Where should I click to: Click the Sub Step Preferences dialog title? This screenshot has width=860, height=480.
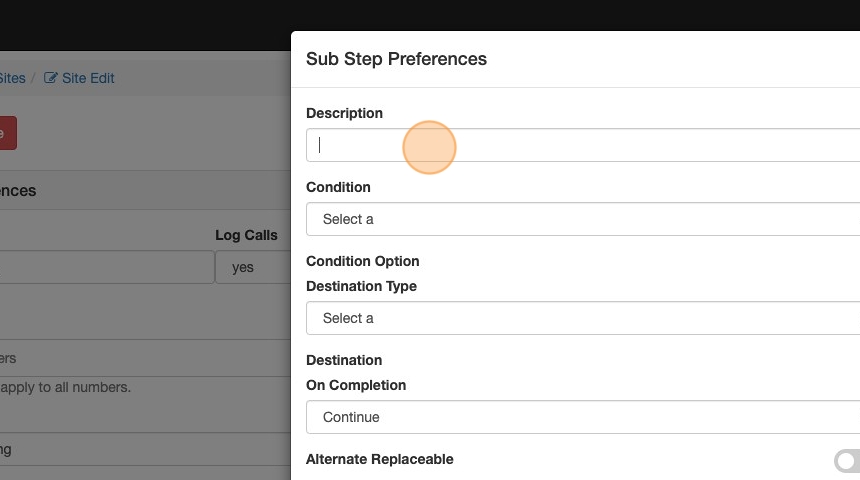[x=396, y=59]
